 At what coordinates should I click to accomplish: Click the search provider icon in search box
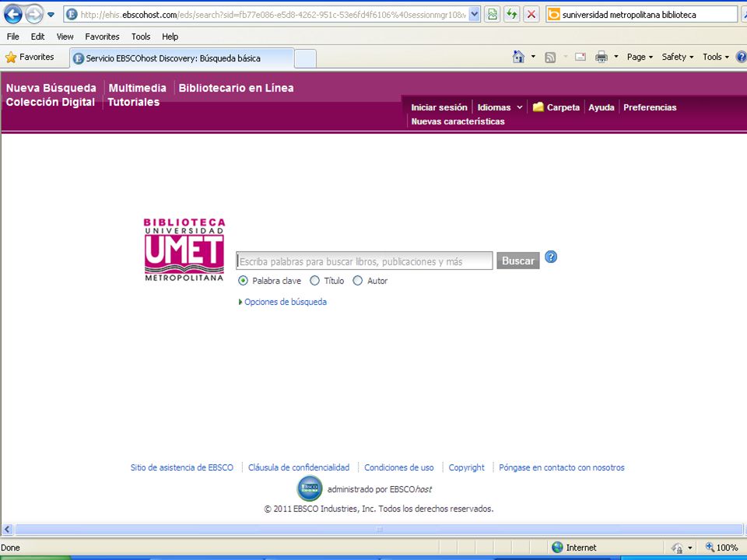point(553,15)
